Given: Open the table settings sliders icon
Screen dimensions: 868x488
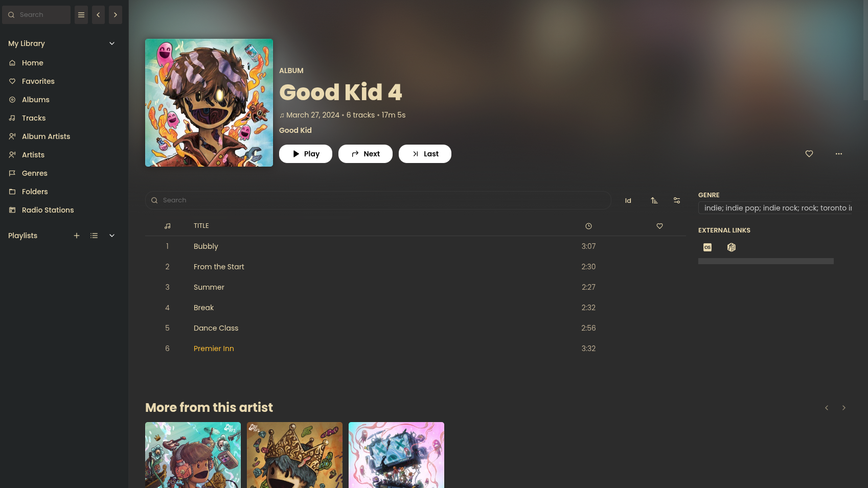Looking at the screenshot, I should pyautogui.click(x=677, y=200).
